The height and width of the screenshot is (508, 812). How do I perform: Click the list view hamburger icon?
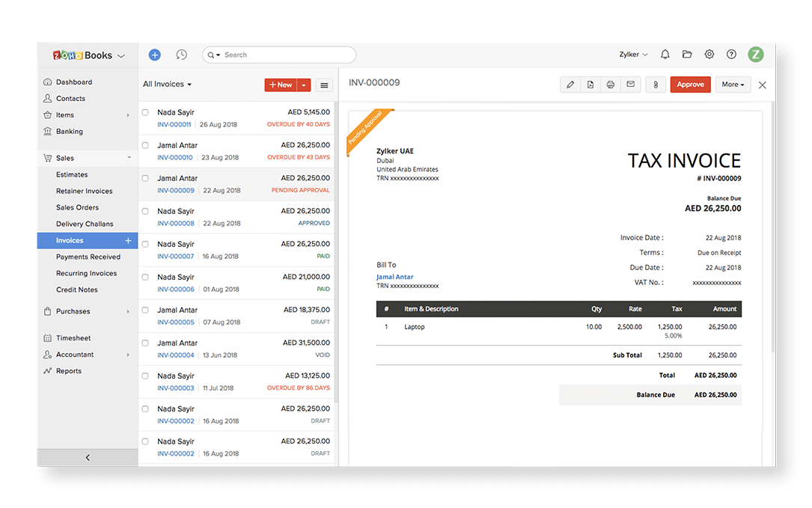(x=324, y=85)
